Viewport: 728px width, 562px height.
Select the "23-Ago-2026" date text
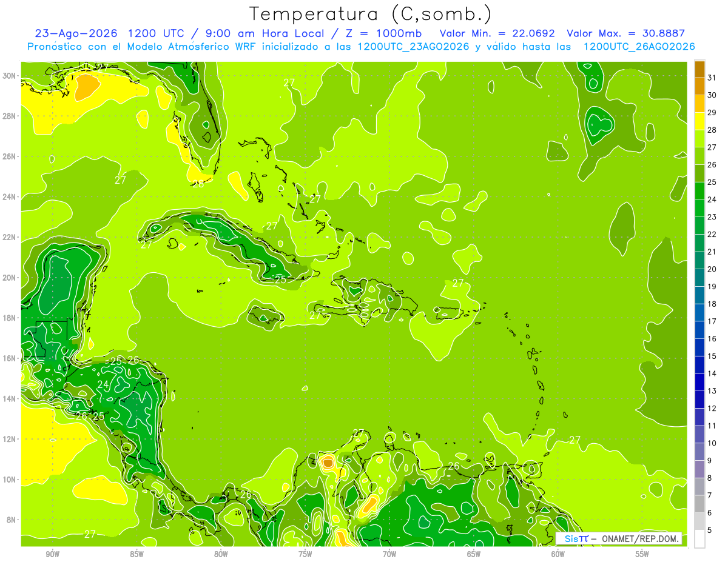pyautogui.click(x=75, y=33)
